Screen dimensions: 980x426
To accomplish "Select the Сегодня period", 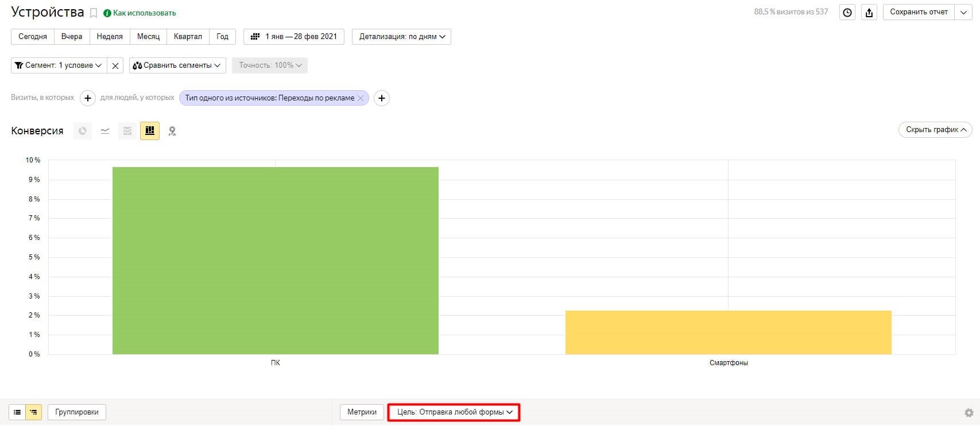I will 33,36.
